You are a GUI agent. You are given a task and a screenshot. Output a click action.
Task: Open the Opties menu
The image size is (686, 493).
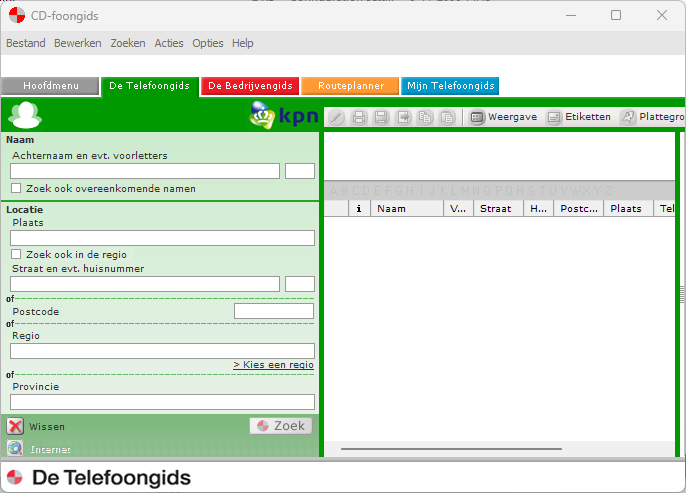pyautogui.click(x=208, y=43)
